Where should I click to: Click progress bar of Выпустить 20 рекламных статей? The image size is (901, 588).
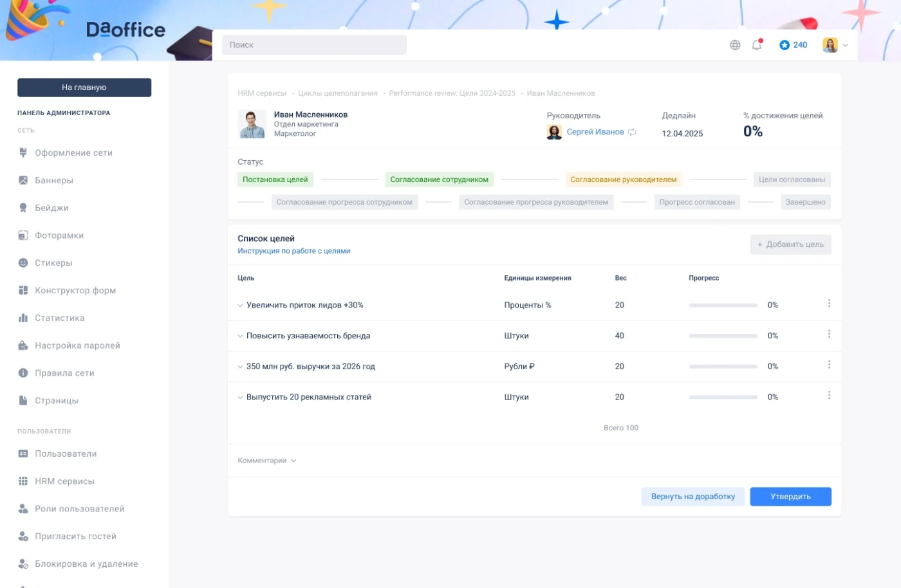(723, 398)
